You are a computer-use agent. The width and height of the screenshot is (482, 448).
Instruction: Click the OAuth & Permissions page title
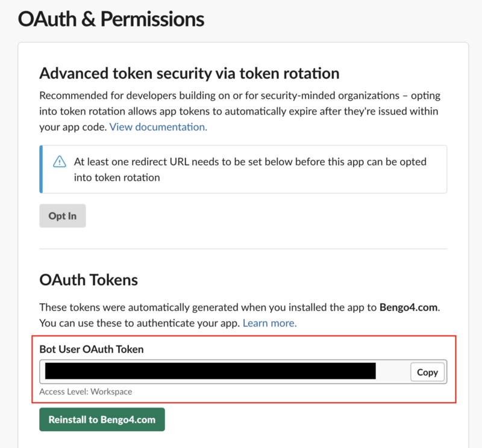pos(111,19)
